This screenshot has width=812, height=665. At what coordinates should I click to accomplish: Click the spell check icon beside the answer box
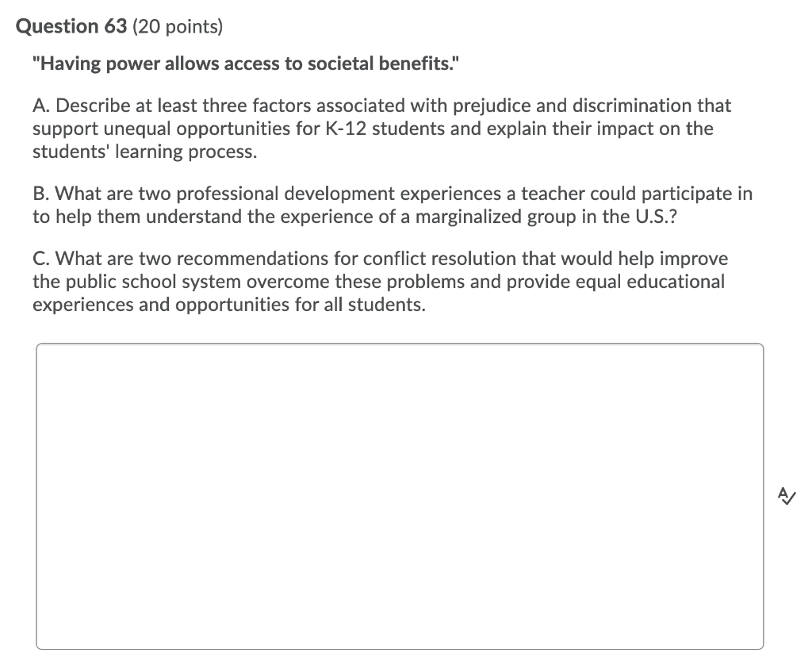point(786,497)
